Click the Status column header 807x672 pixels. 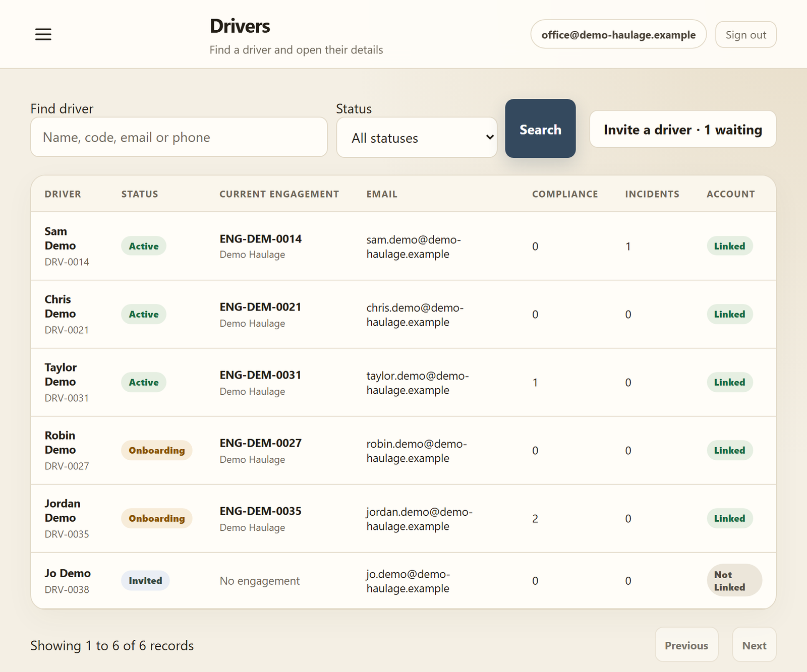(140, 194)
